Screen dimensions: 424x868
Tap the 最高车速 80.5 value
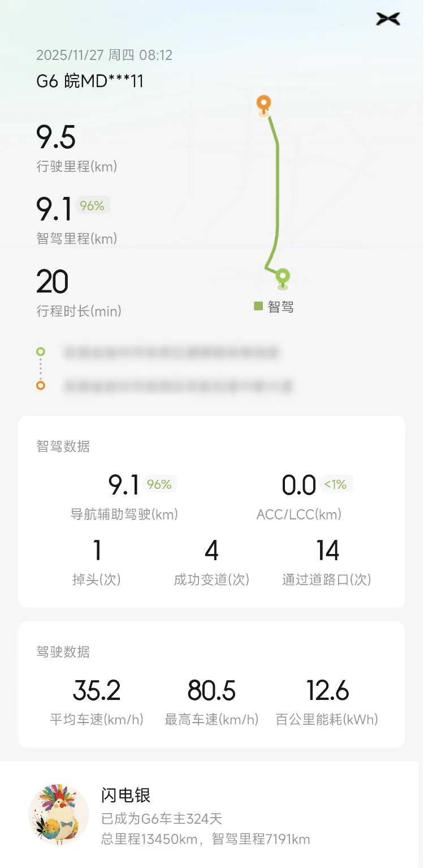[x=211, y=691]
